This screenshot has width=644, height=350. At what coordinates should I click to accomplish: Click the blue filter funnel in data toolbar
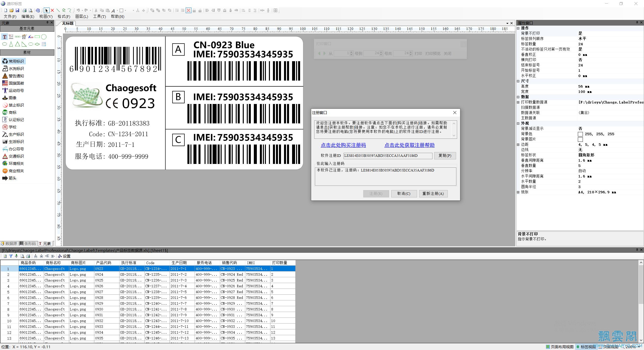11,256
